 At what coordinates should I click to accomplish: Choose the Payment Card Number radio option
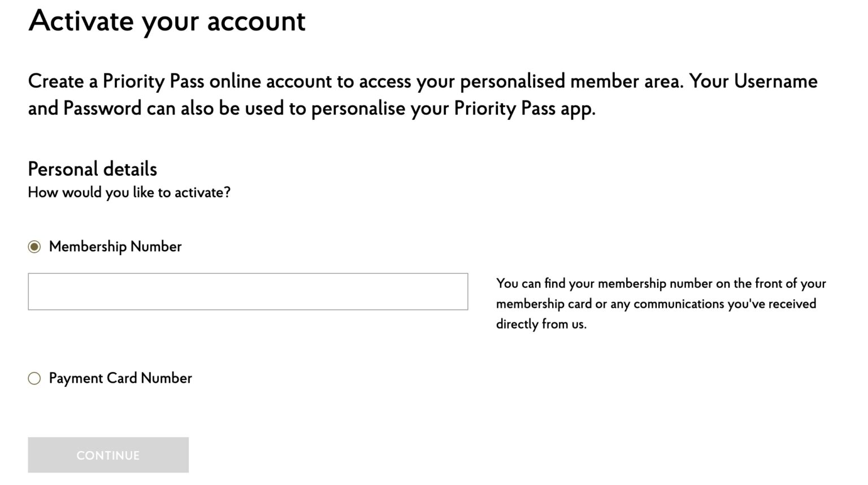pyautogui.click(x=34, y=378)
